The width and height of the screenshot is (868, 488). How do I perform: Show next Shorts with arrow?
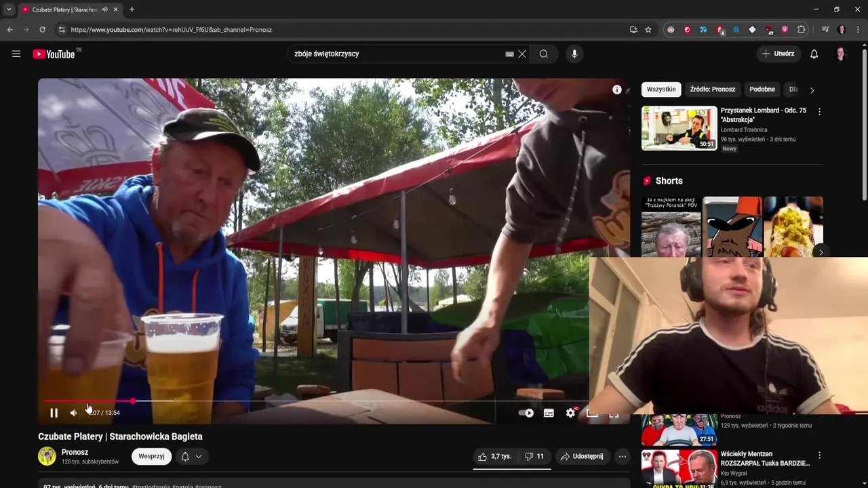pos(821,252)
